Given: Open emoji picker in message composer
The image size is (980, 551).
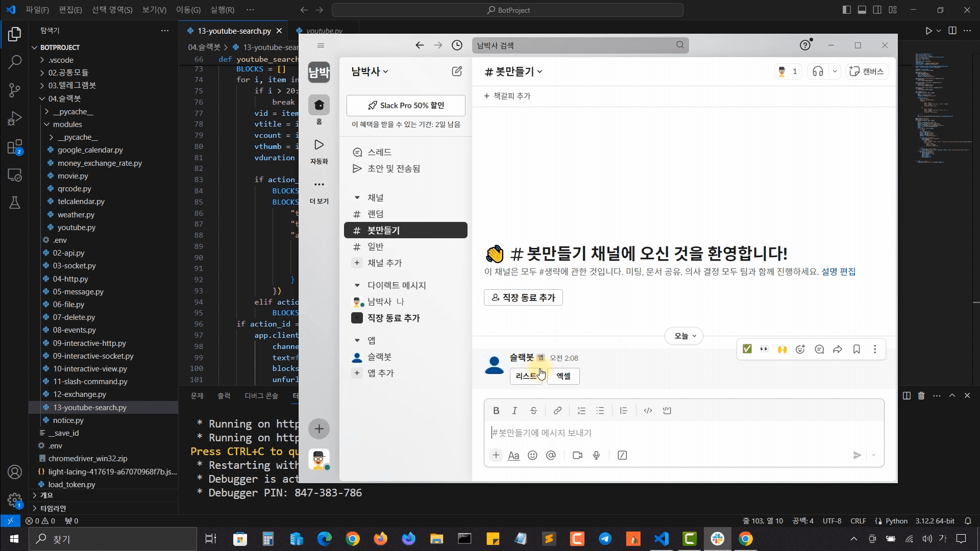Looking at the screenshot, I should click(532, 456).
